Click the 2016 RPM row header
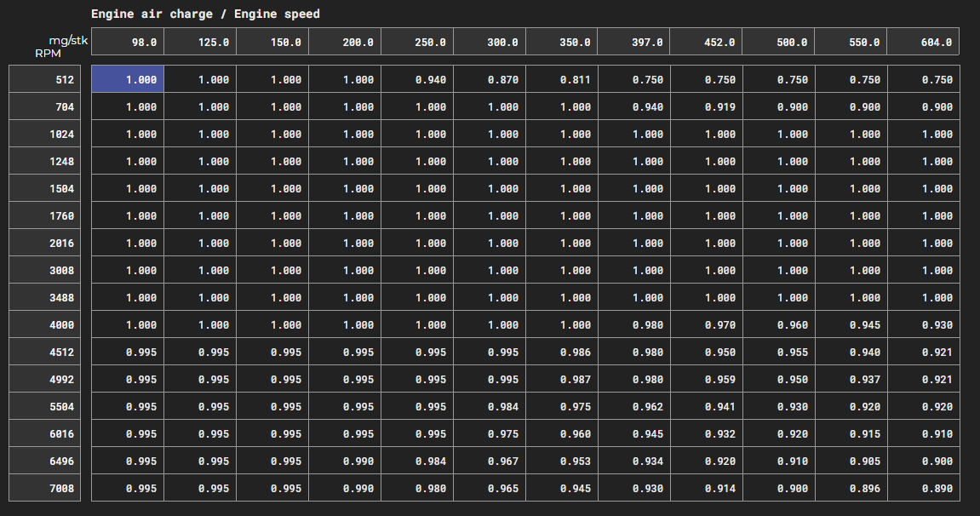The width and height of the screenshot is (980, 516). [45, 243]
